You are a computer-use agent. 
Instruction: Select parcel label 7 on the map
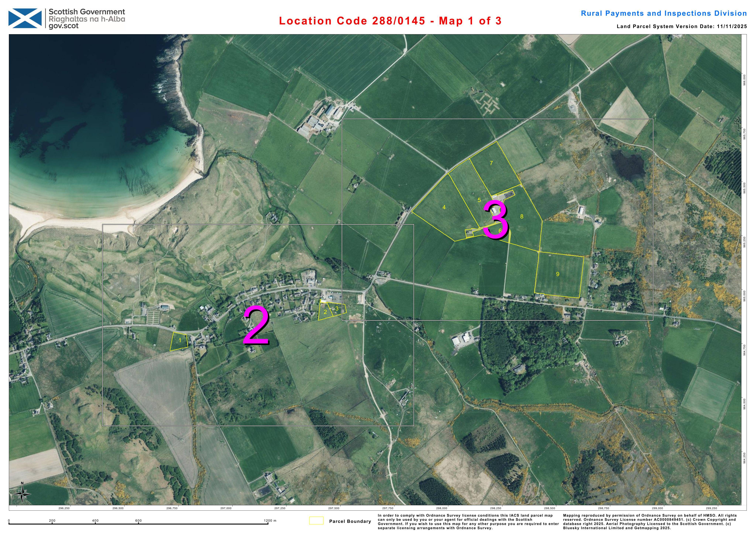coord(491,163)
